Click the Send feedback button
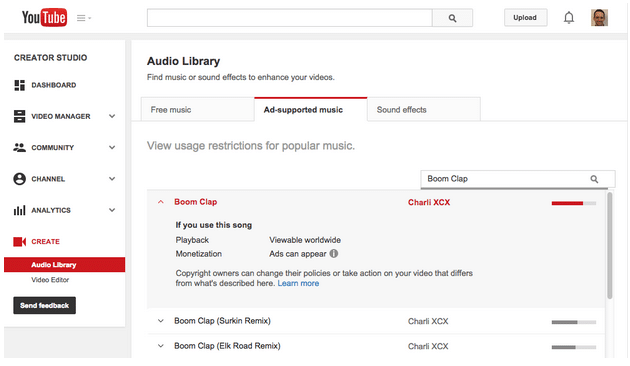The image size is (630, 366). point(45,306)
